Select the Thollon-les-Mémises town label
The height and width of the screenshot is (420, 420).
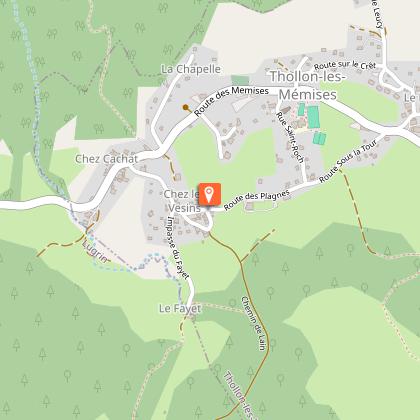(x=307, y=86)
